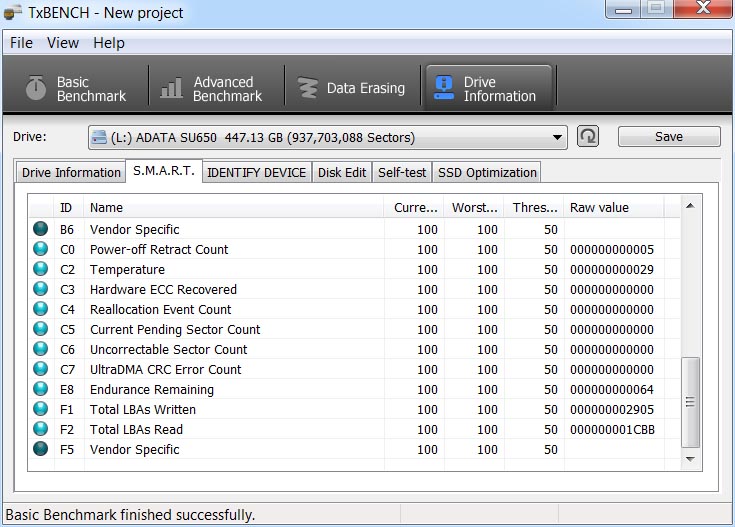Open the File menu

pos(22,43)
